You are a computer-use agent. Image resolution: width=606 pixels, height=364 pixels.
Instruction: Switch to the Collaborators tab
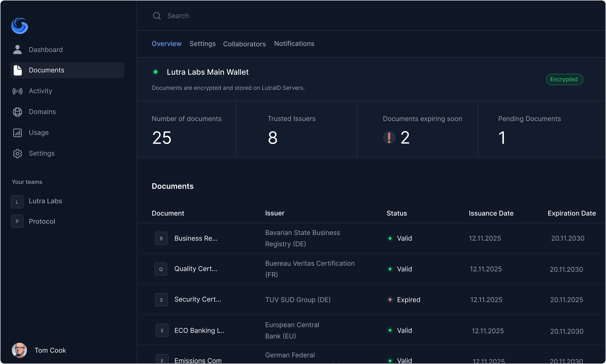(245, 44)
